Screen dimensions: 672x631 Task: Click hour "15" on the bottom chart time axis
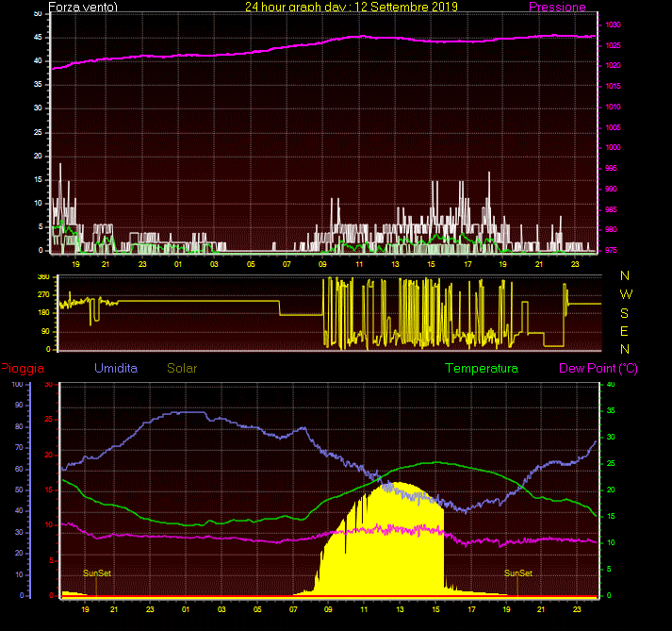click(435, 609)
